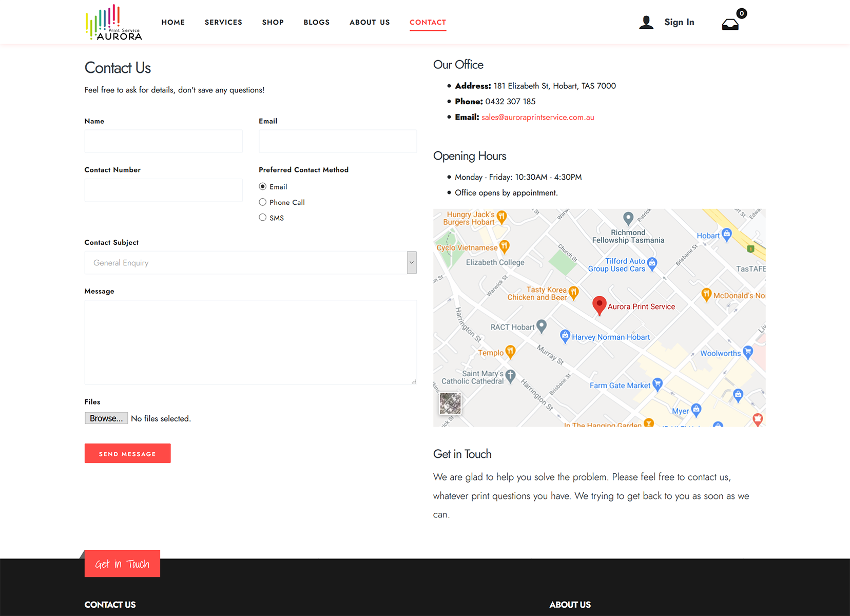Click the Browse files button
Screen dimensions: 850x616
click(106, 418)
